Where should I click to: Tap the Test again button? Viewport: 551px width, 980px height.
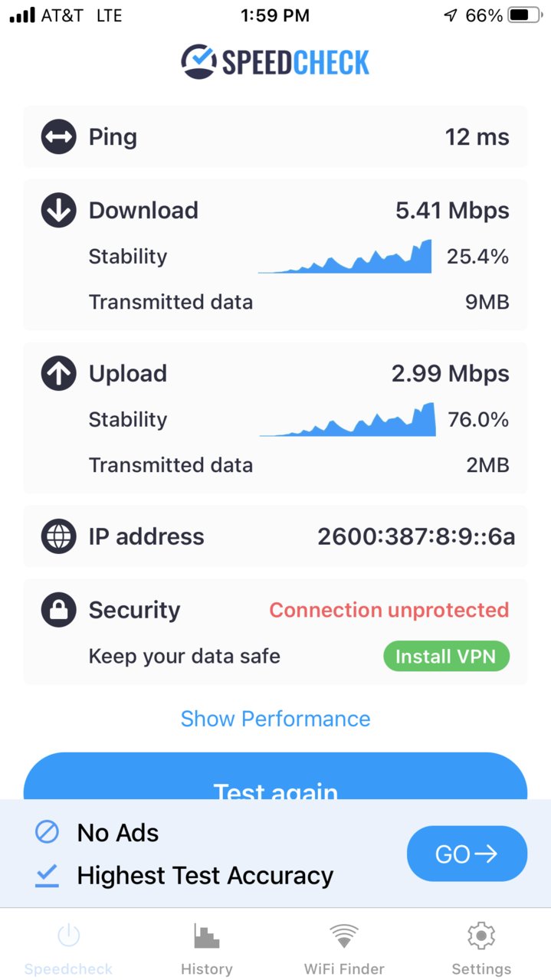tap(275, 776)
